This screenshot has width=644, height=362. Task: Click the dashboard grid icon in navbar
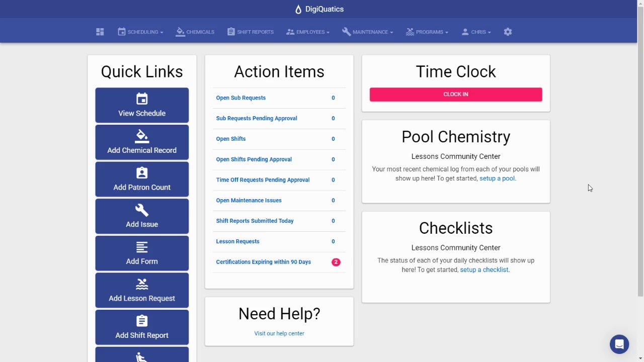pyautogui.click(x=100, y=32)
